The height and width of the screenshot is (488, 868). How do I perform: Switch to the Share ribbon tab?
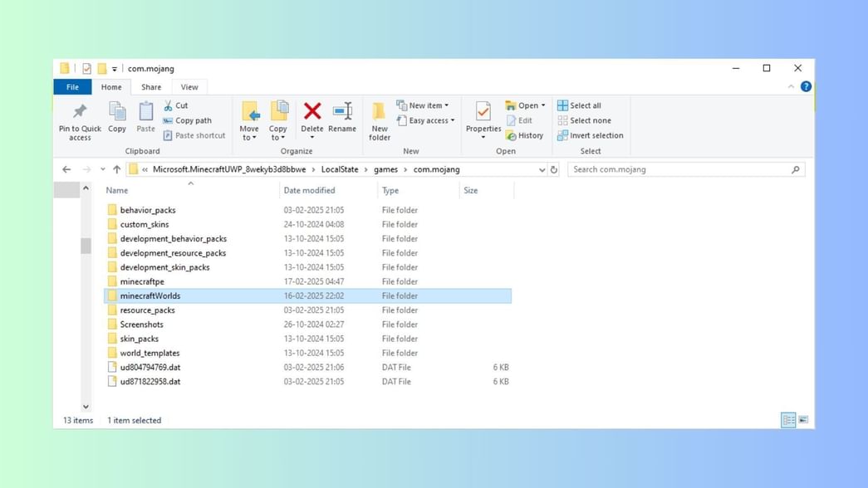(x=150, y=86)
